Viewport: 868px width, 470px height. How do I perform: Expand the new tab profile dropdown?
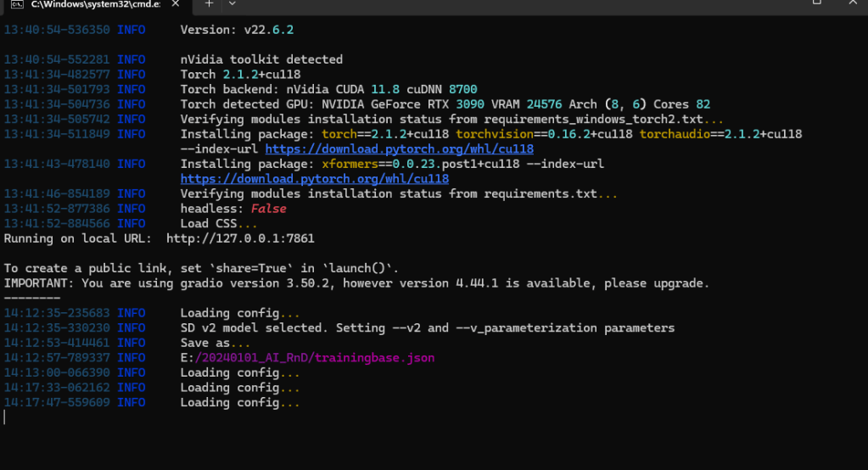(x=233, y=4)
